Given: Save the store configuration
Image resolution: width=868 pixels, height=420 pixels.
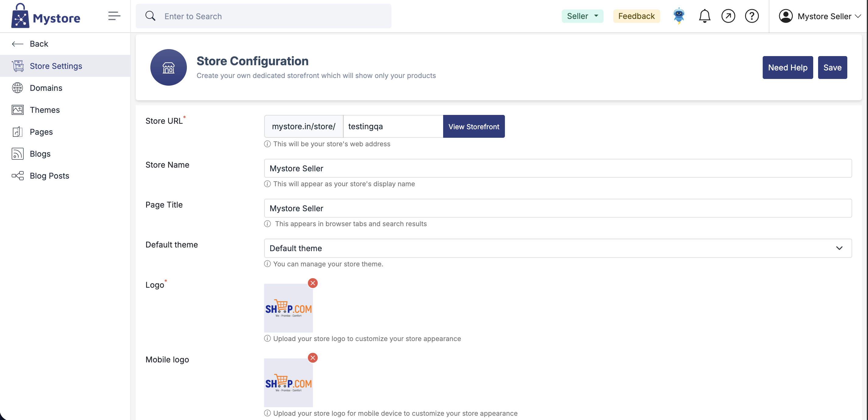Looking at the screenshot, I should [x=832, y=67].
